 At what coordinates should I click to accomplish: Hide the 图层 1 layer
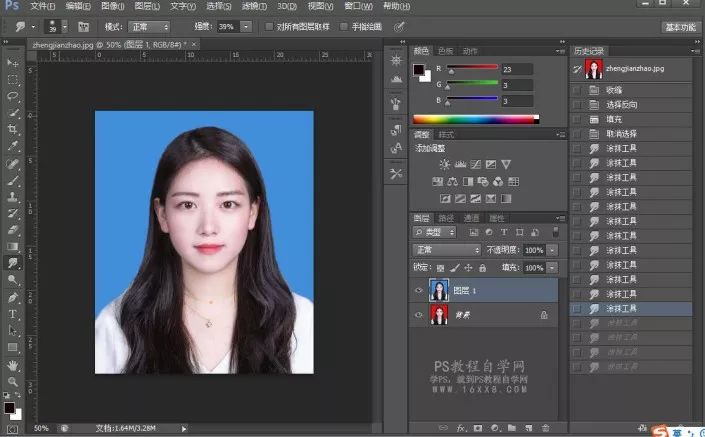(x=419, y=290)
